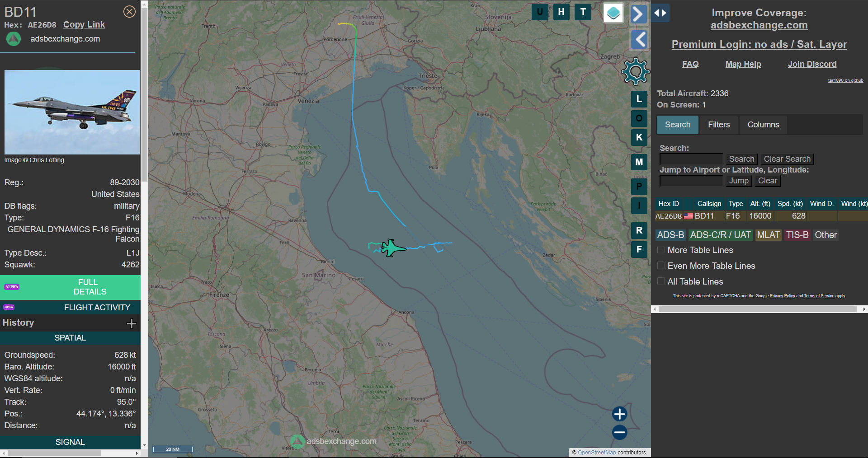Click the F map button
Image resolution: width=868 pixels, height=458 pixels.
639,249
